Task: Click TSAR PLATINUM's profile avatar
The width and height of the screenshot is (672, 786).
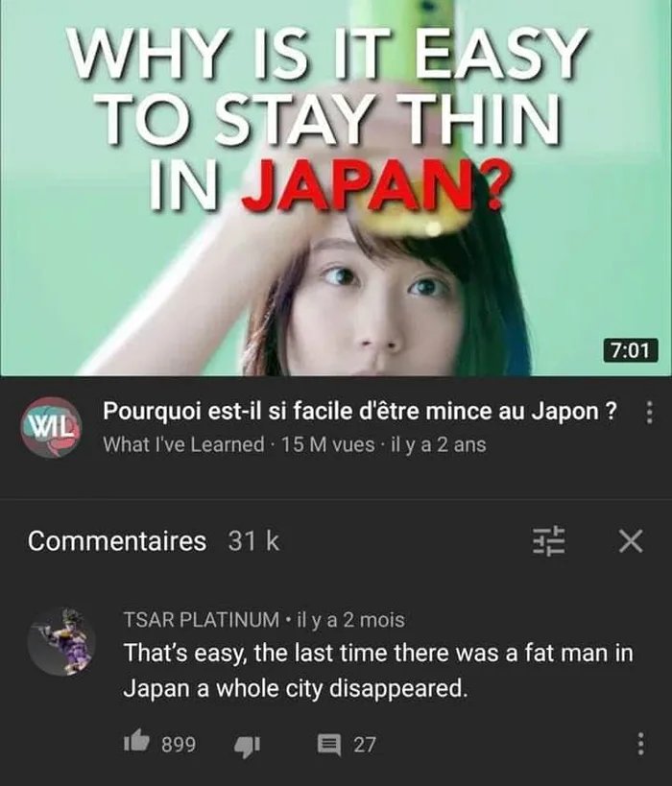Action: pyautogui.click(x=61, y=641)
